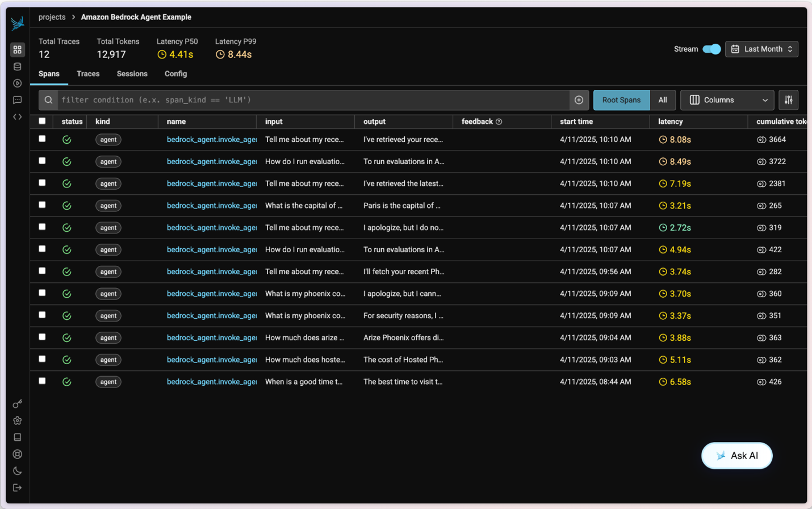Image resolution: width=812 pixels, height=509 pixels.
Task: Log out using the exit-arrow sidebar icon
Action: tap(18, 487)
